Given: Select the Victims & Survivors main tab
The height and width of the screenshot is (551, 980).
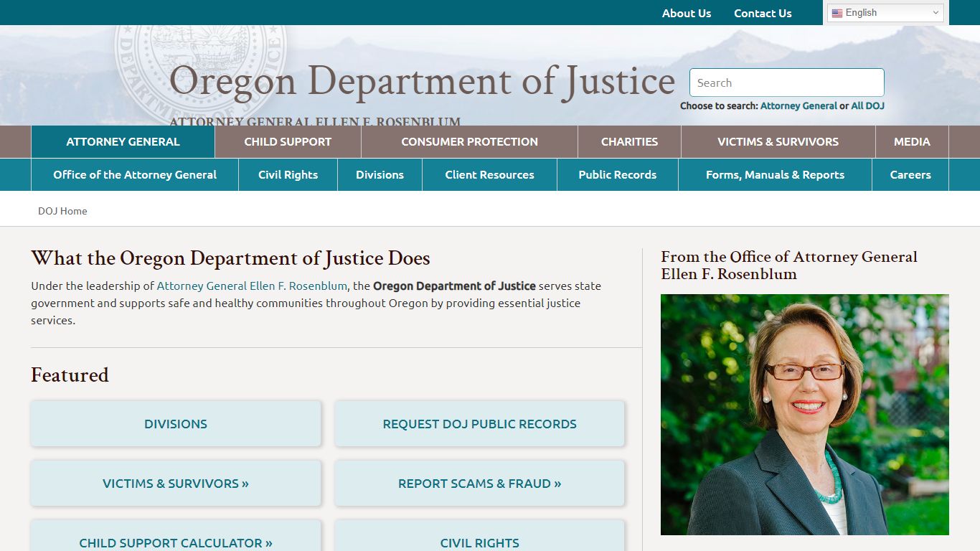Looking at the screenshot, I should (x=778, y=142).
